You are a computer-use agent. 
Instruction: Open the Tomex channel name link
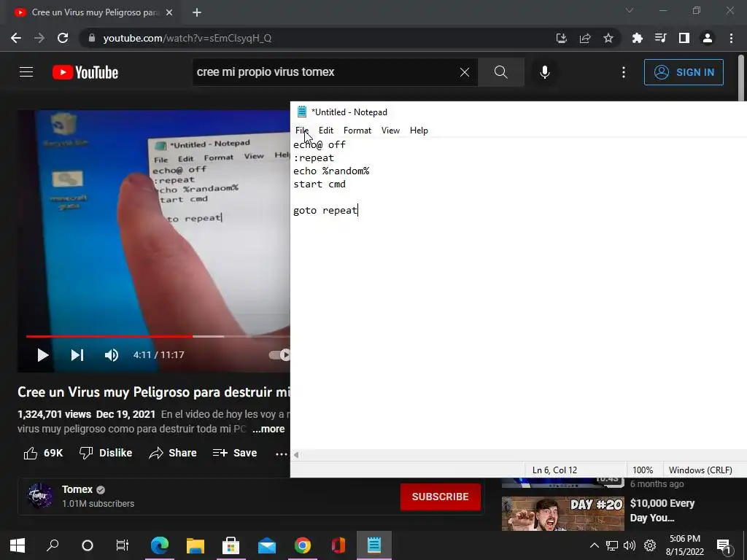pyautogui.click(x=77, y=489)
